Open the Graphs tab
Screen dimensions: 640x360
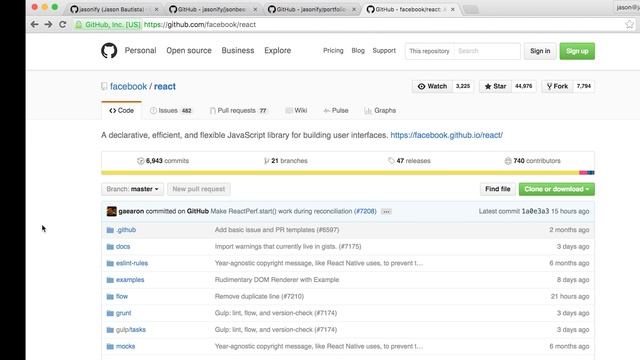(x=380, y=111)
